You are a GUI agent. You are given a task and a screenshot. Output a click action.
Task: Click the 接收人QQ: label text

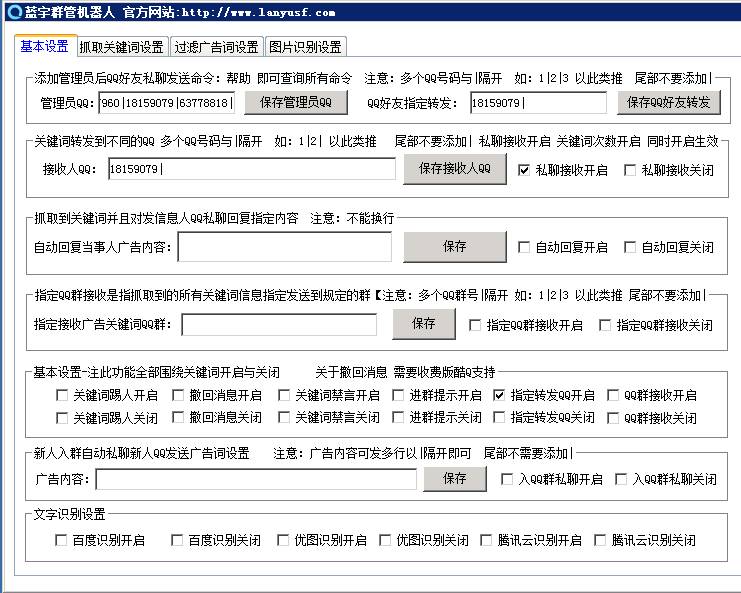pos(69,169)
